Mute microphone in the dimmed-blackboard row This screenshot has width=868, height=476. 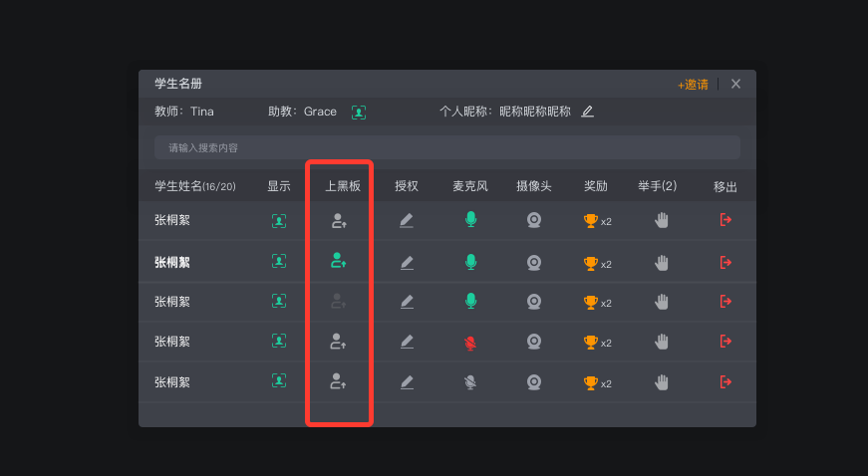470,301
